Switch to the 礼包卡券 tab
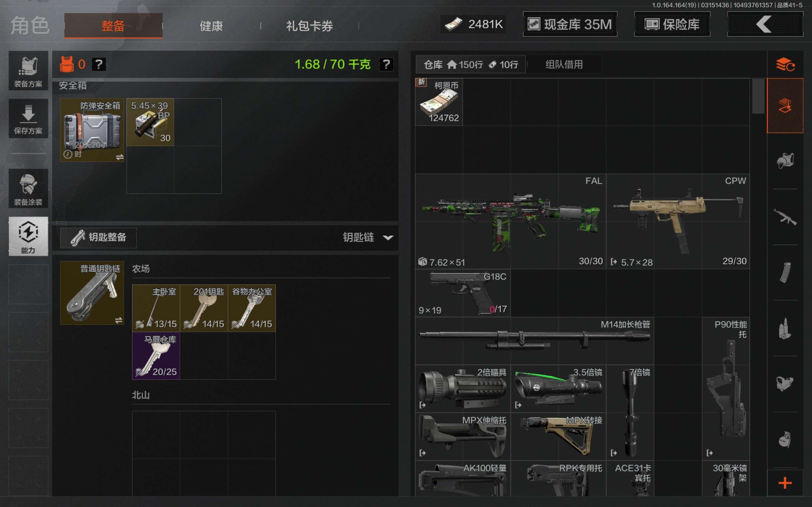This screenshot has height=507, width=812. [x=309, y=26]
